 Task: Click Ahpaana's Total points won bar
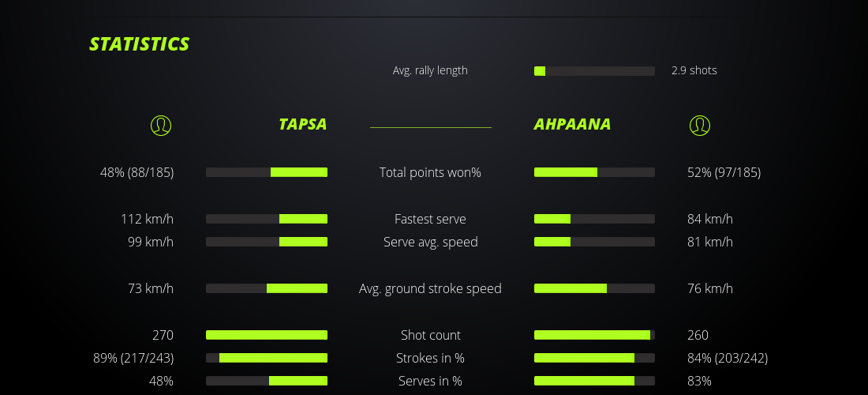[594, 172]
